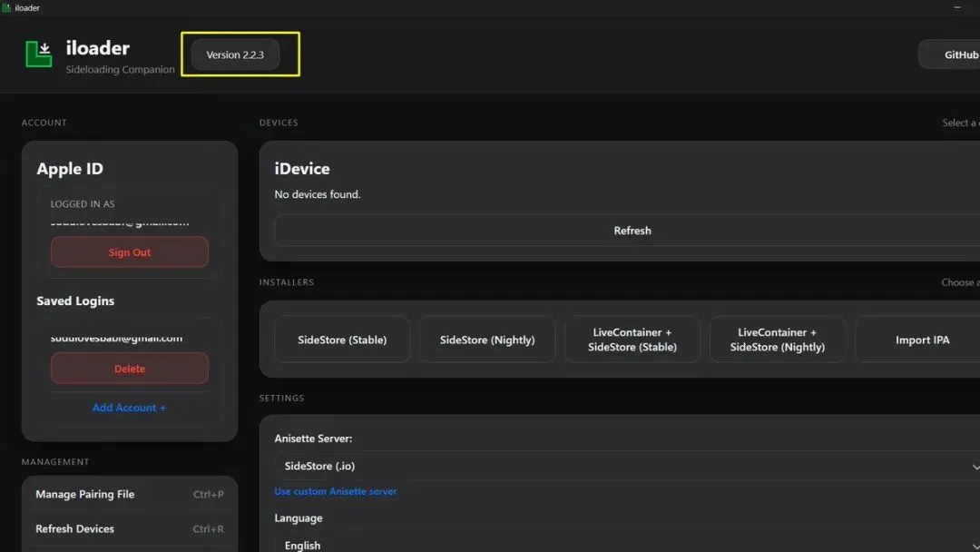
Task: Click the Version 2.2.3 button
Action: tap(235, 55)
